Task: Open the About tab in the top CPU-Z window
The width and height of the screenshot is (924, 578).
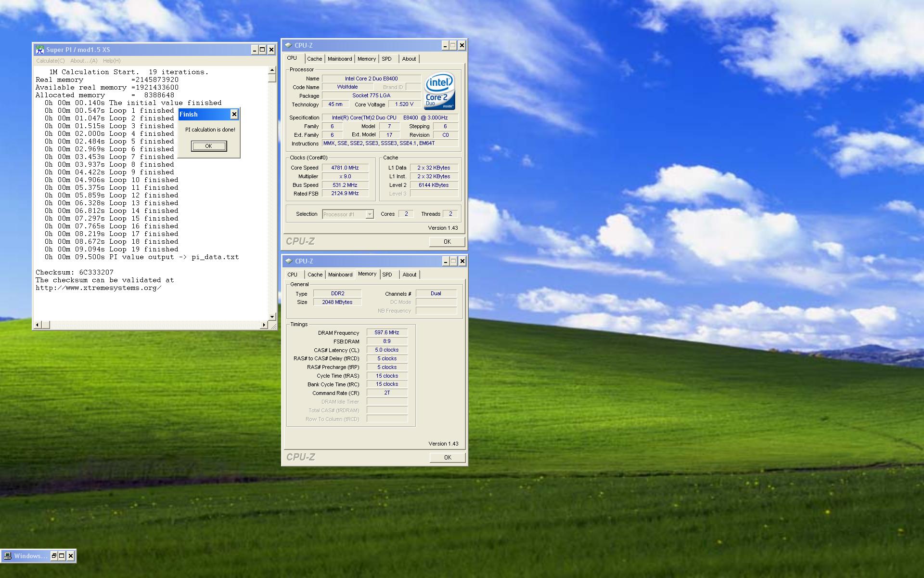Action: pyautogui.click(x=409, y=59)
